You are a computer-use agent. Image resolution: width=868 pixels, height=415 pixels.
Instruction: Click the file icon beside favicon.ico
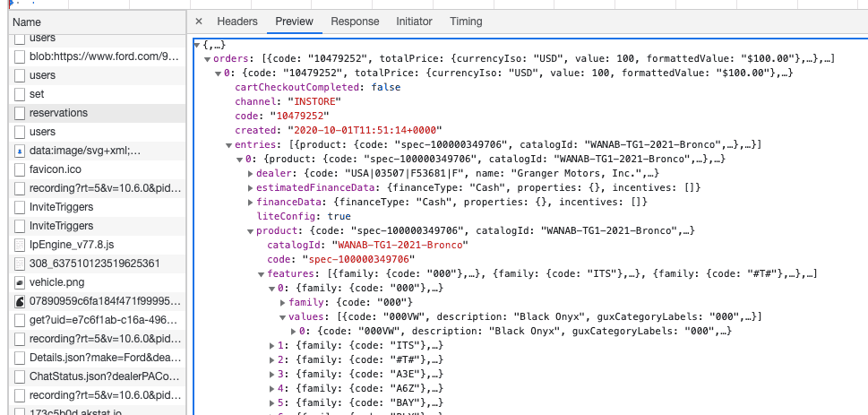click(20, 169)
